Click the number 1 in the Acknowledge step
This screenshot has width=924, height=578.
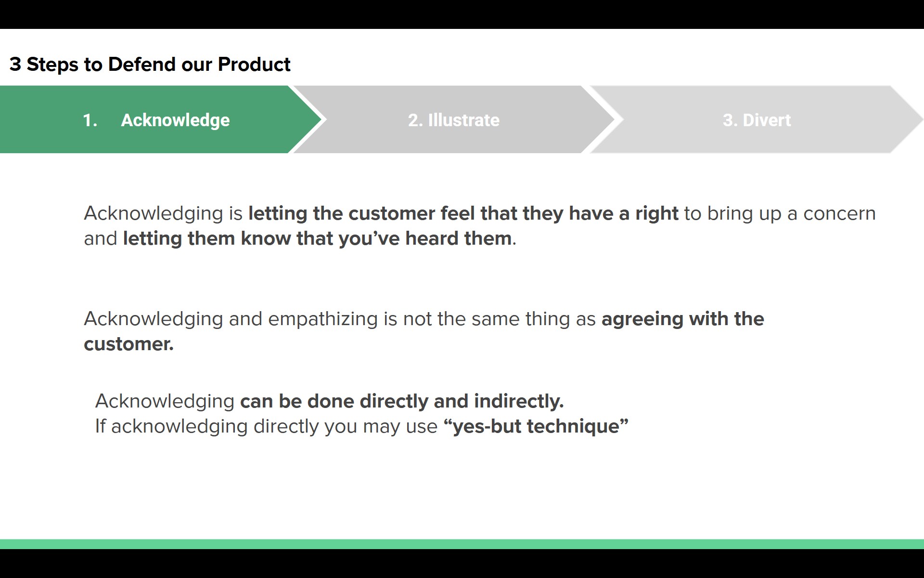90,120
